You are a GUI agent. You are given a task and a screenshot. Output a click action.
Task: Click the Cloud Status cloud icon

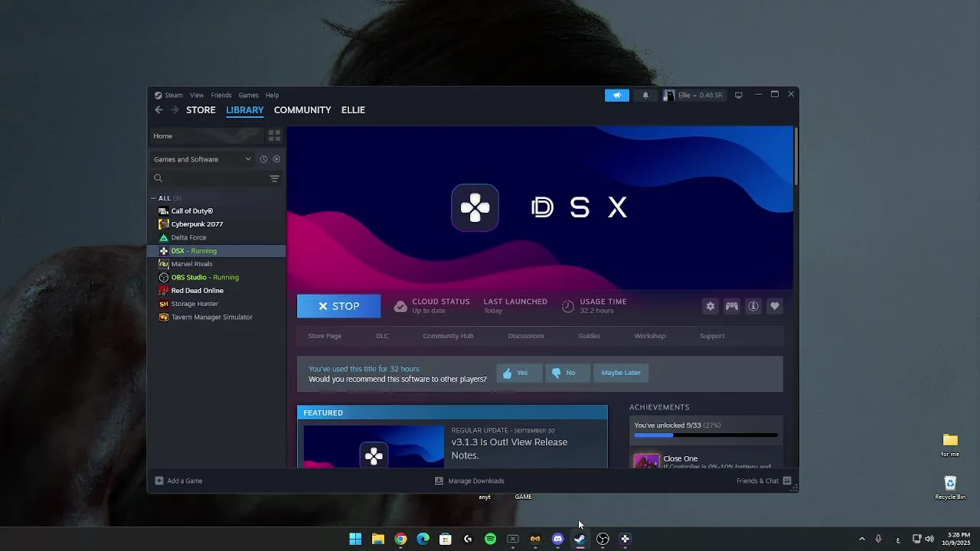click(x=400, y=306)
